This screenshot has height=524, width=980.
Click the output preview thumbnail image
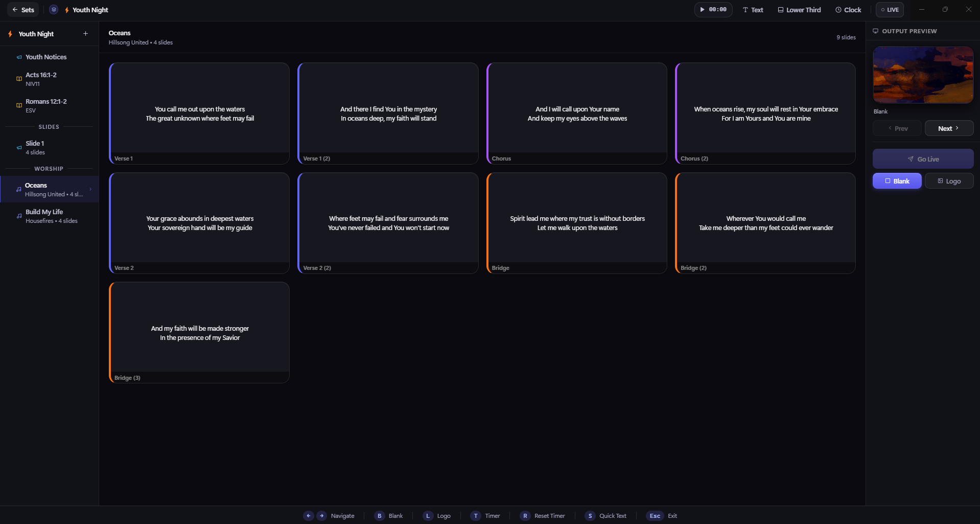coord(923,75)
